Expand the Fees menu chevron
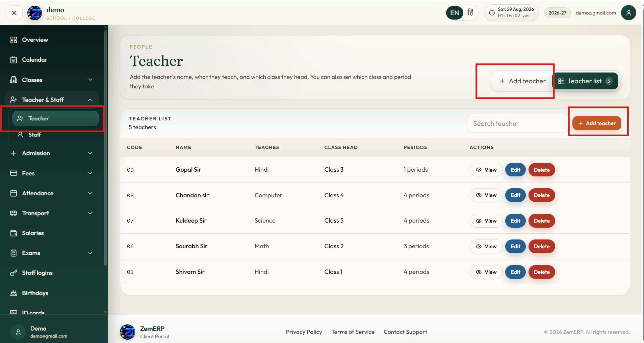 click(x=90, y=173)
